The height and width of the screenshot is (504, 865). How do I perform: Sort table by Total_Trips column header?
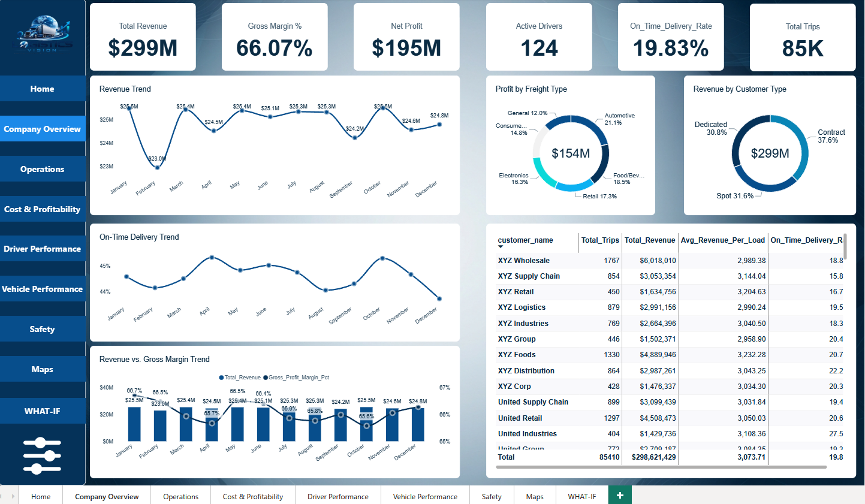coord(600,240)
